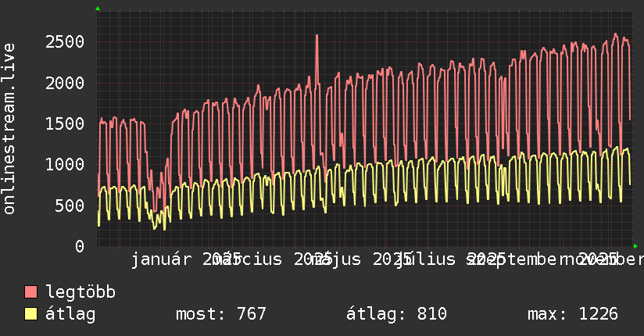Click the "max: 1226" statistic
This screenshot has height=336, width=644.
pyautogui.click(x=573, y=314)
